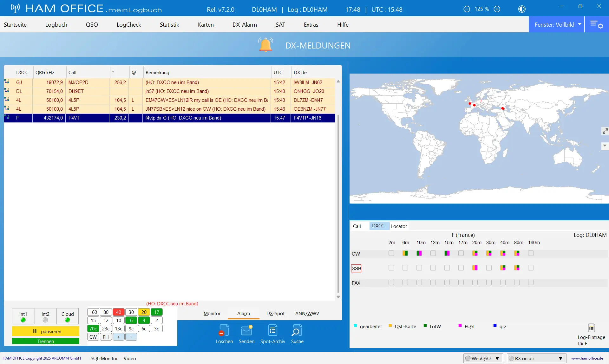Toggle the Int1 connection indicator
Viewport: 609px width, 364px height.
pyautogui.click(x=23, y=316)
